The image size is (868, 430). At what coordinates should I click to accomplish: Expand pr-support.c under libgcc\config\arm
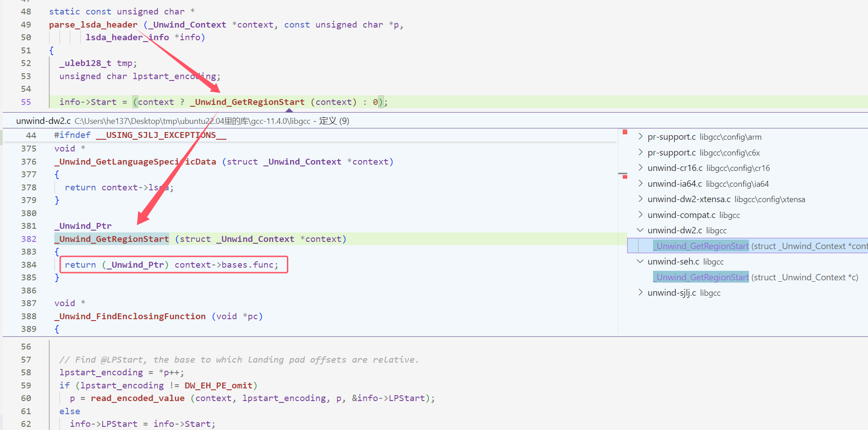(x=640, y=137)
